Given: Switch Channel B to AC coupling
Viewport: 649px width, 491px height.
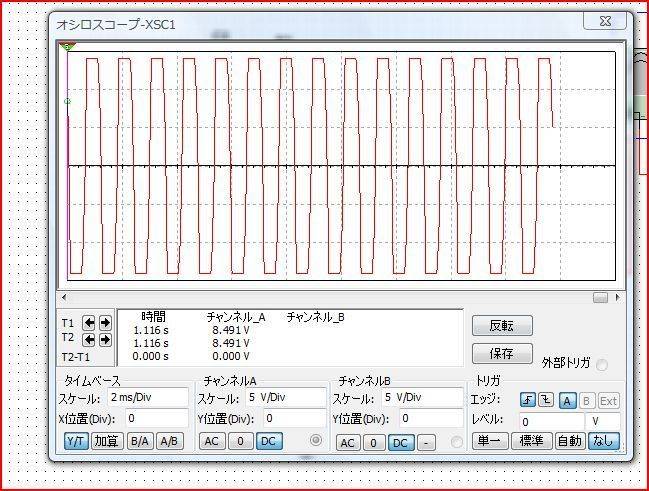Looking at the screenshot, I should (x=347, y=442).
